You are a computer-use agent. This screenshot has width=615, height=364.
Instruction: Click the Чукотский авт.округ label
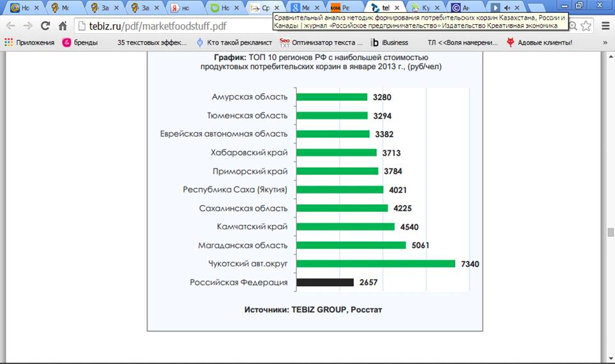tap(248, 264)
